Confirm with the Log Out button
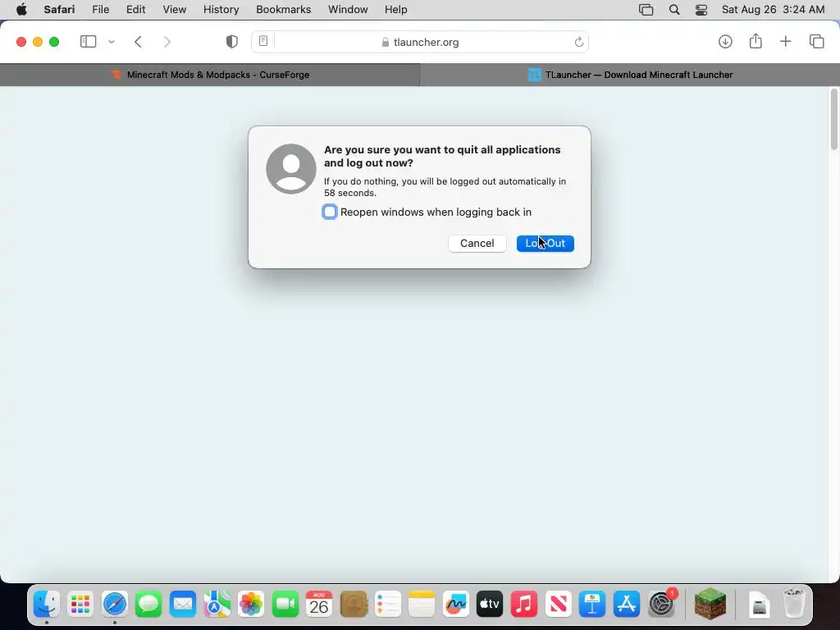Viewport: 840px width, 630px height. point(546,243)
